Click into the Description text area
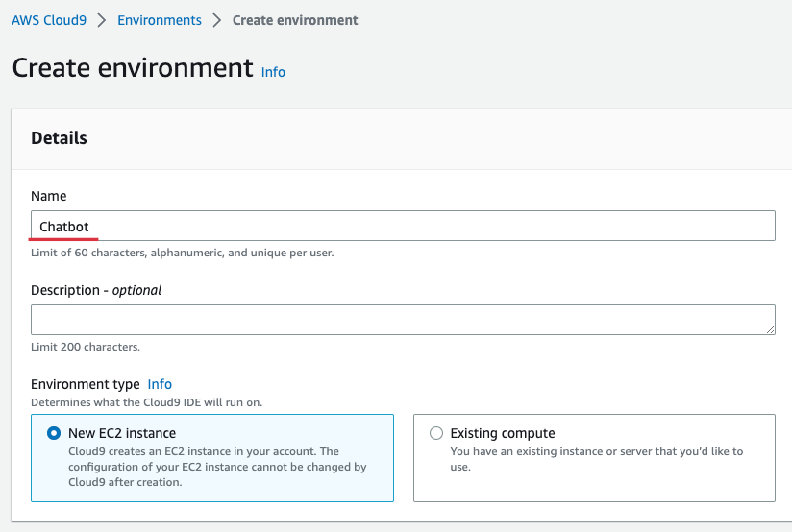The image size is (792, 532). [403, 320]
